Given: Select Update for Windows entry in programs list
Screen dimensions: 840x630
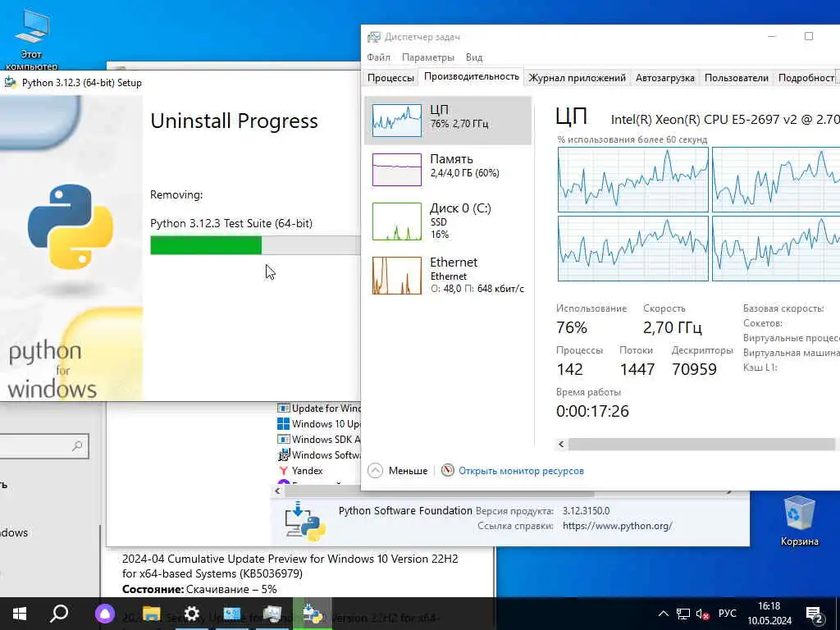Looking at the screenshot, I should click(319, 409).
